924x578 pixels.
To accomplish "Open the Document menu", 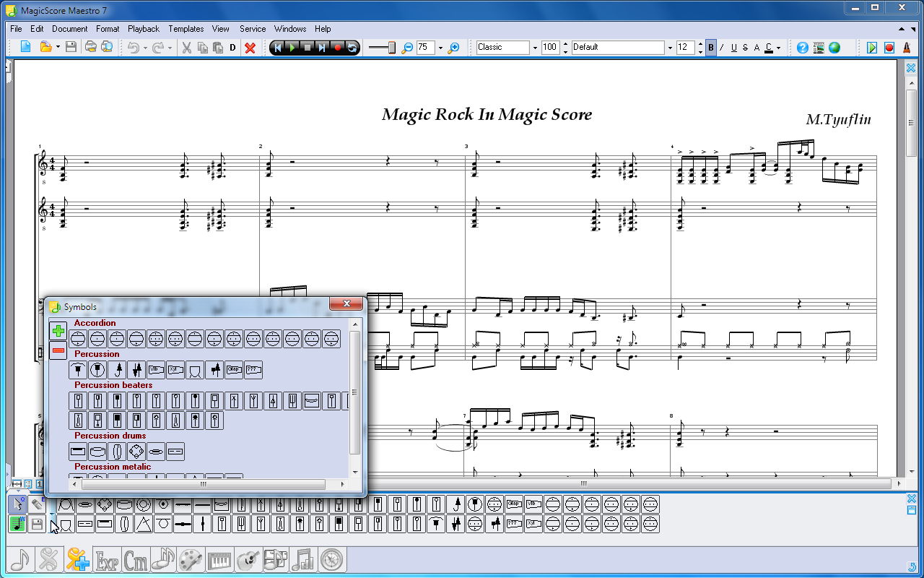I will (70, 29).
